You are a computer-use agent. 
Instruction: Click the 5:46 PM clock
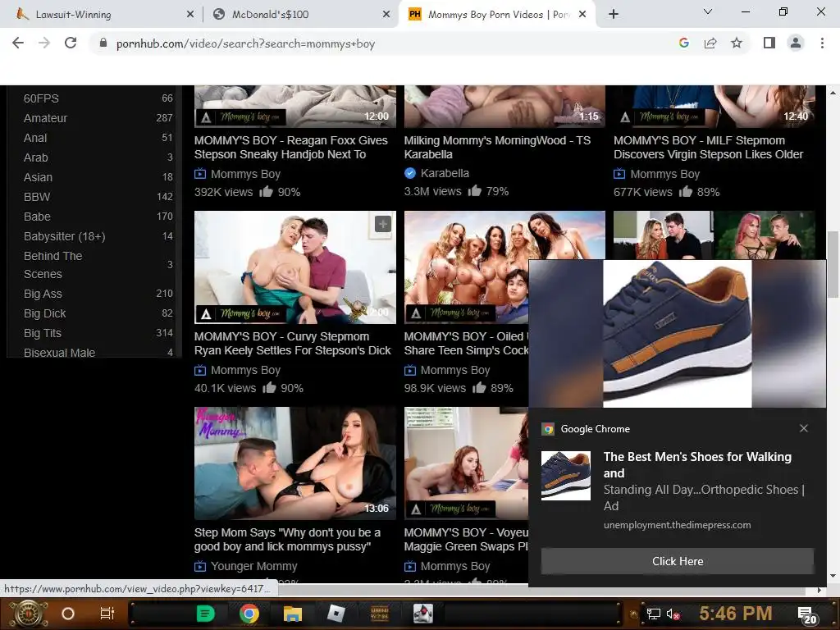[736, 614]
